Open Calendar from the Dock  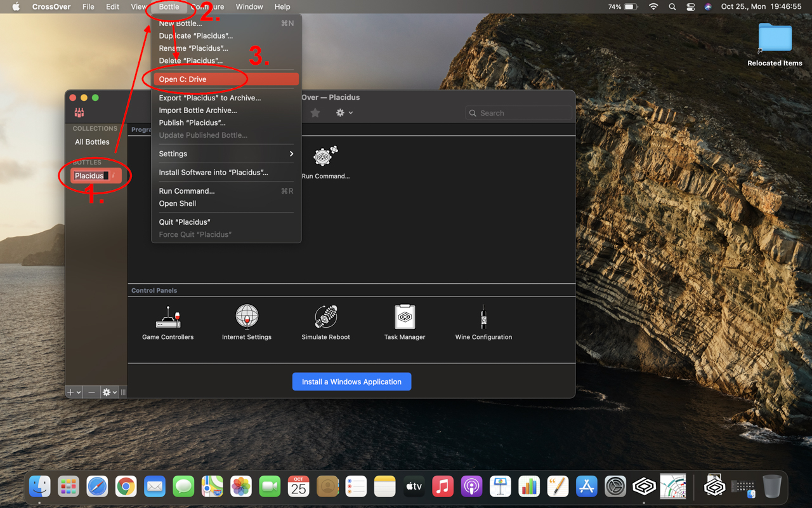(299, 487)
